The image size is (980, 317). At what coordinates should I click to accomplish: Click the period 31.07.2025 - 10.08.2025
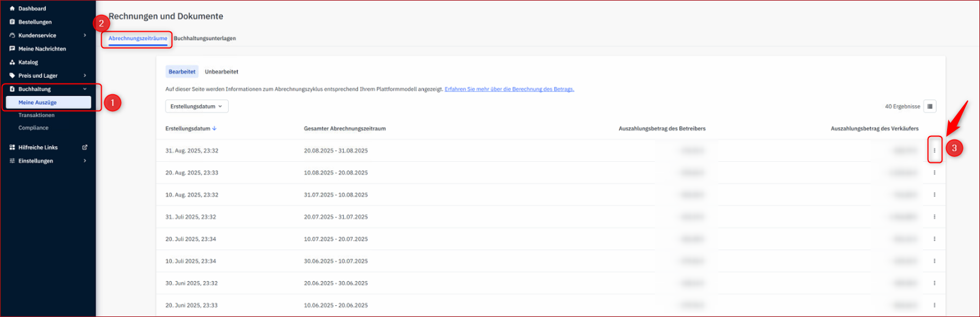336,195
